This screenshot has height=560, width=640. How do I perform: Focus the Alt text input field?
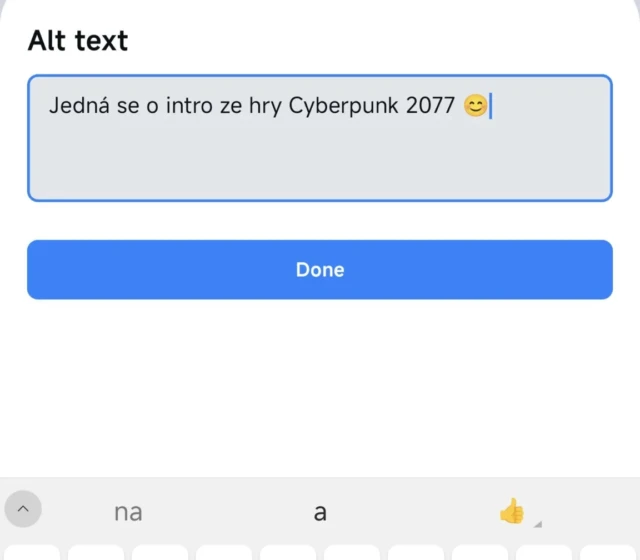[x=320, y=160]
